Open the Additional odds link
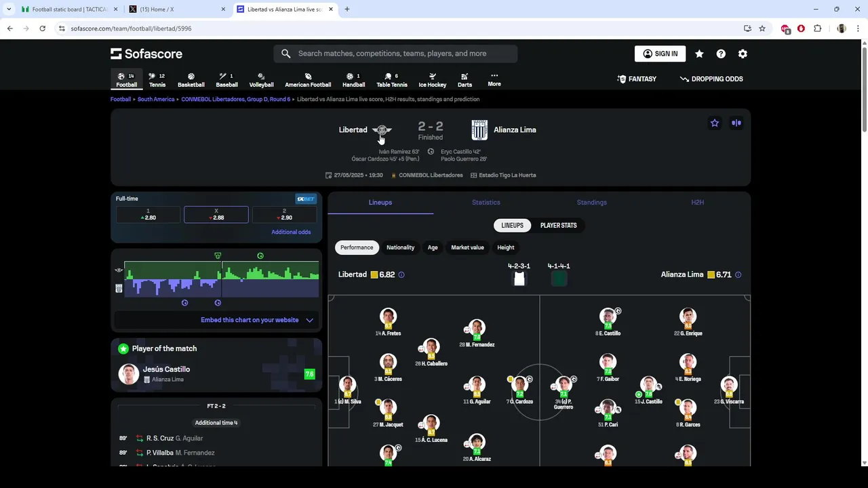 pos(291,232)
